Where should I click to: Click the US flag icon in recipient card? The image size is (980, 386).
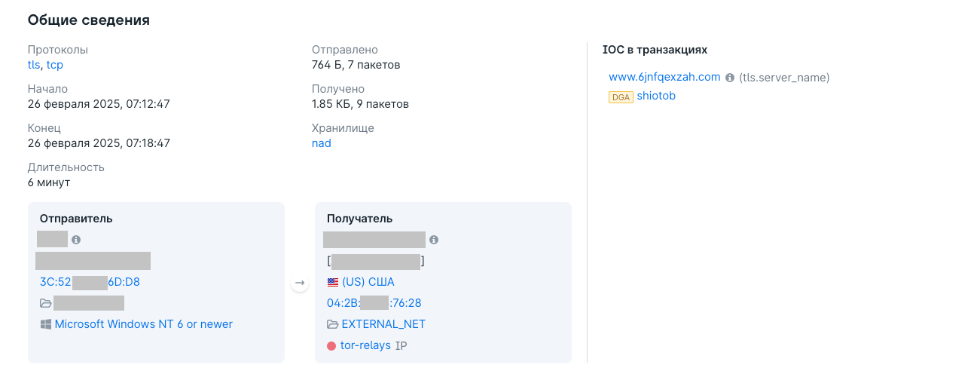tap(332, 282)
